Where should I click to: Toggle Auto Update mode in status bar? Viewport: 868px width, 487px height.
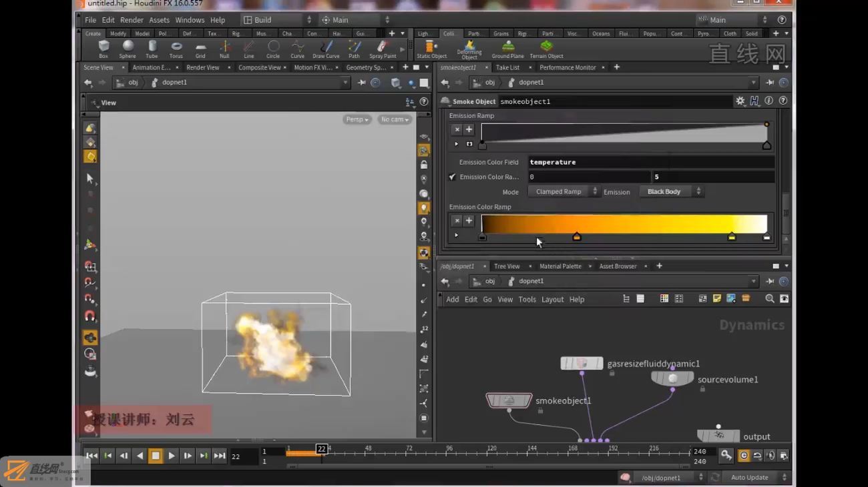click(750, 478)
